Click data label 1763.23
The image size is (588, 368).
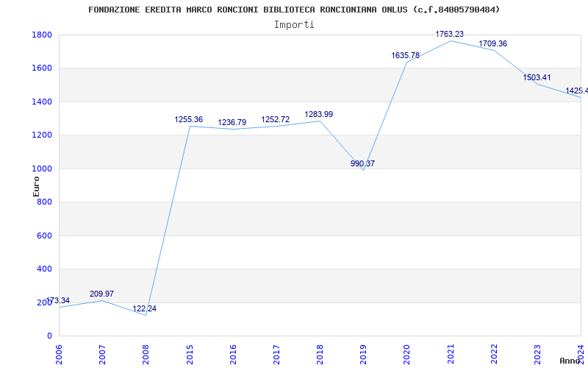pos(449,34)
